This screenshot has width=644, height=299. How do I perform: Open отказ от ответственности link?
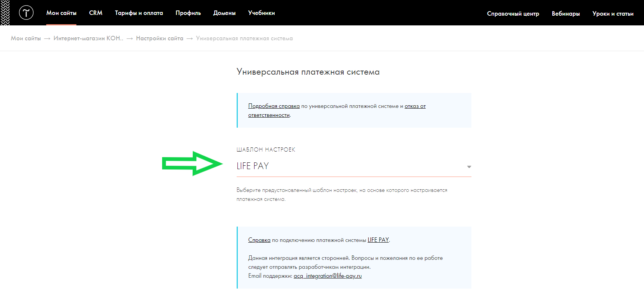(x=415, y=106)
